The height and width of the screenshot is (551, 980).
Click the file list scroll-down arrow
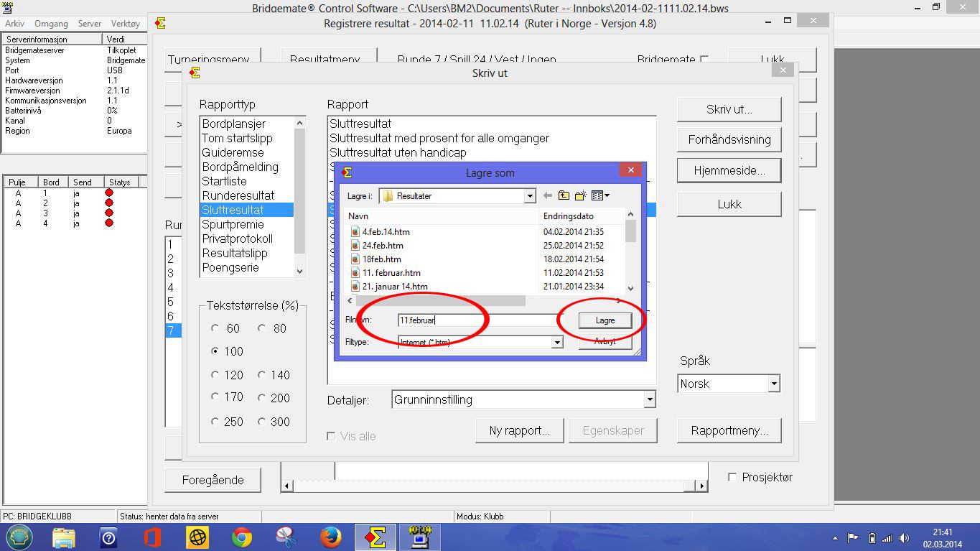630,288
